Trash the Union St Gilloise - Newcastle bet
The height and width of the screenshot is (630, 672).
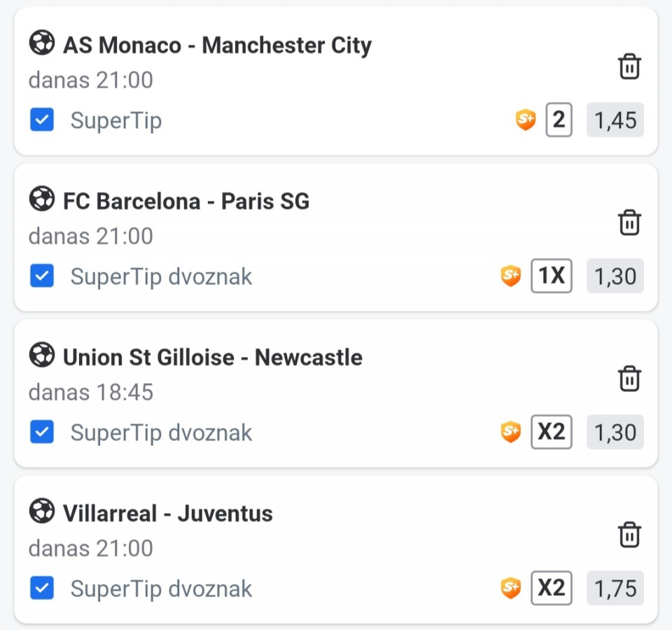click(x=629, y=379)
